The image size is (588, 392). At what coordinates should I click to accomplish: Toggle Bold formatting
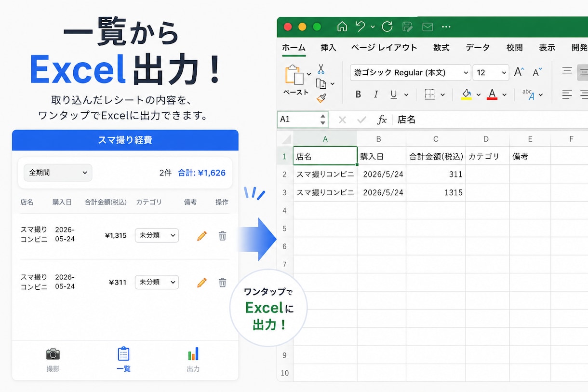click(358, 95)
